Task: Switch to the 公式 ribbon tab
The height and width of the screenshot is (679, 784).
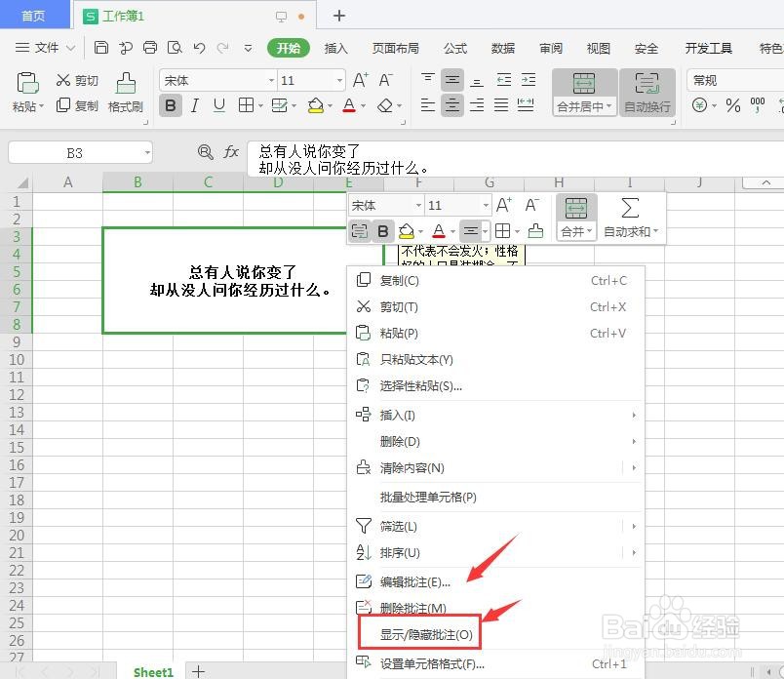Action: click(x=455, y=48)
